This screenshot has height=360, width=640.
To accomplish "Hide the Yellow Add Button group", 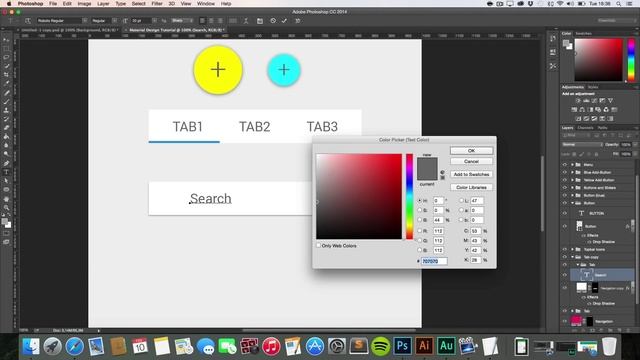I will 565,180.
